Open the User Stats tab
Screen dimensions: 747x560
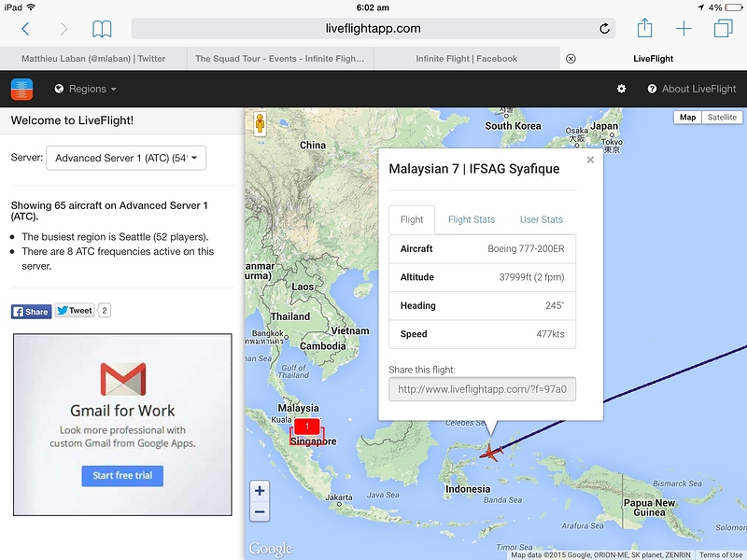pos(542,219)
